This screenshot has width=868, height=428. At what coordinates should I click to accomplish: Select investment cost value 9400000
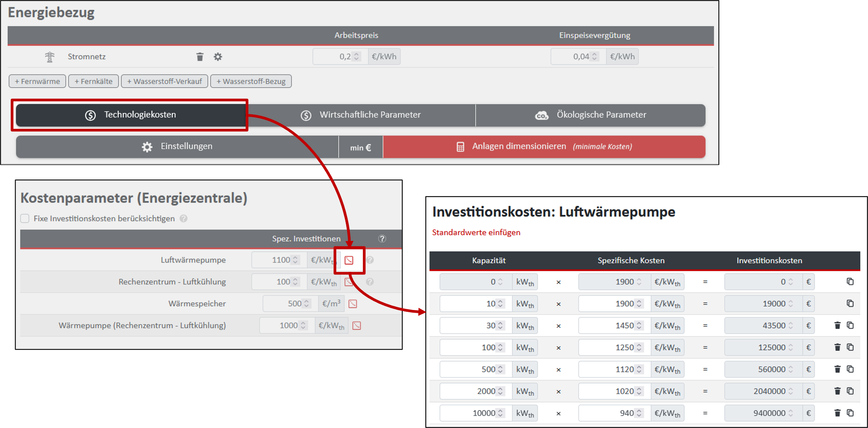pyautogui.click(x=763, y=413)
